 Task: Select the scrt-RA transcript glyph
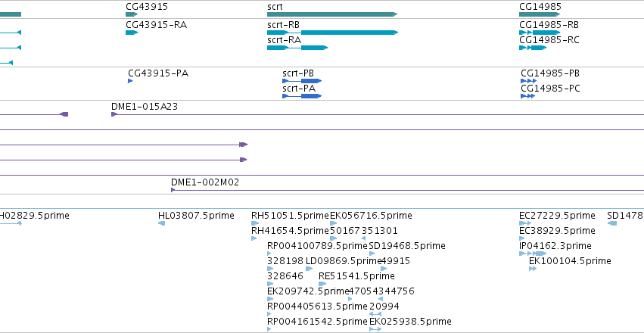coord(297,48)
